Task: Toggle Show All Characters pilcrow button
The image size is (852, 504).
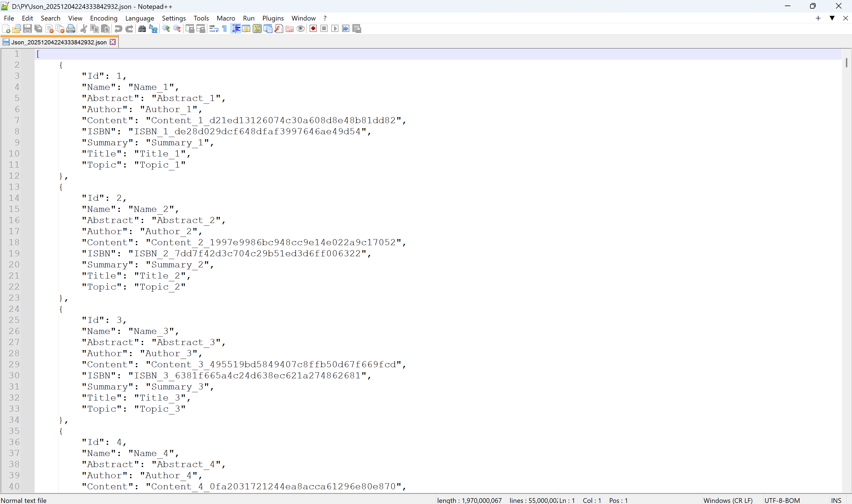Action: (x=224, y=29)
